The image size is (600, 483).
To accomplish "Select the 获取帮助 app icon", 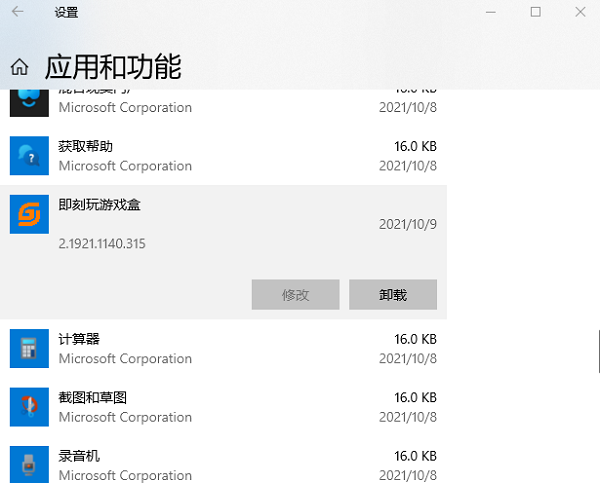I will [x=29, y=156].
